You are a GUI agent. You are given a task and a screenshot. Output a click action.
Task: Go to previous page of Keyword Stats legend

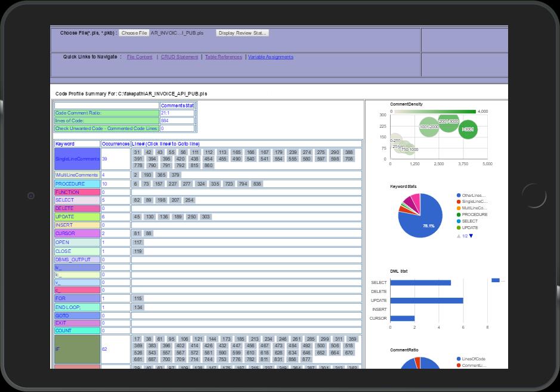[x=459, y=236]
